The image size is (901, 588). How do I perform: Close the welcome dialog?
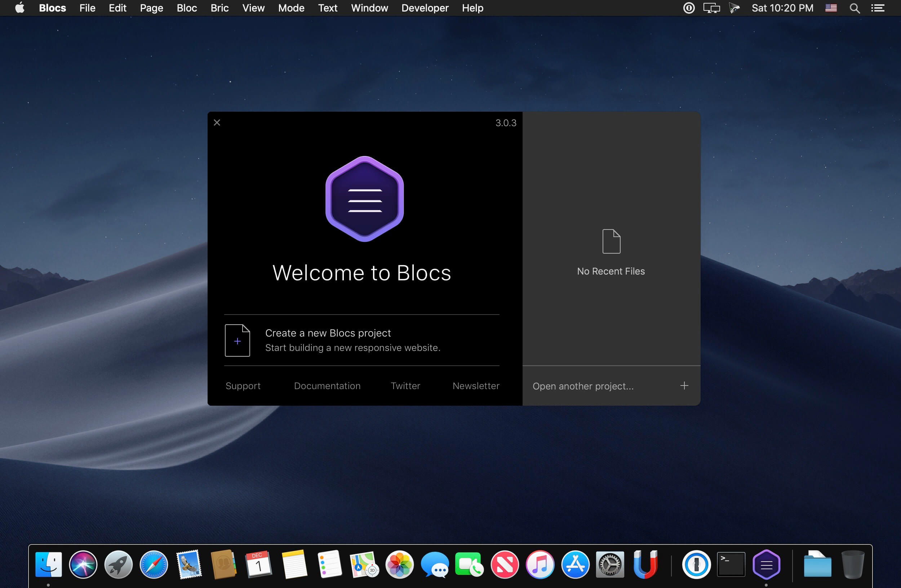pyautogui.click(x=217, y=123)
